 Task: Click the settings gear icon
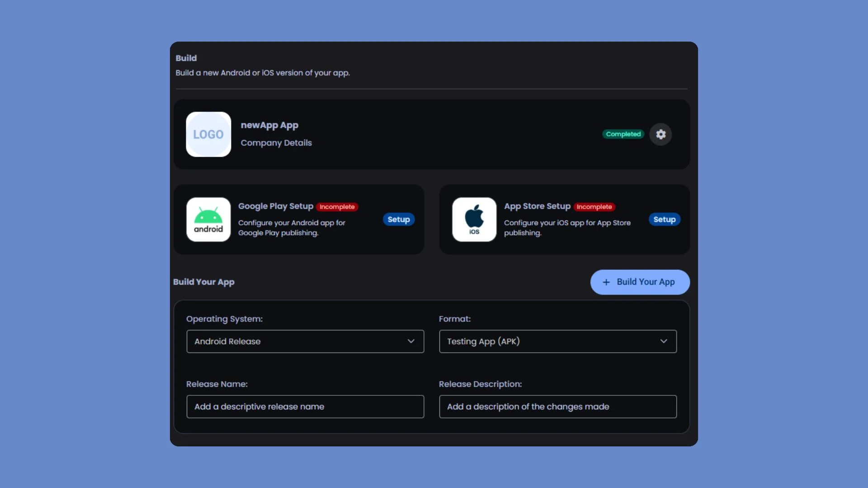[x=660, y=134]
